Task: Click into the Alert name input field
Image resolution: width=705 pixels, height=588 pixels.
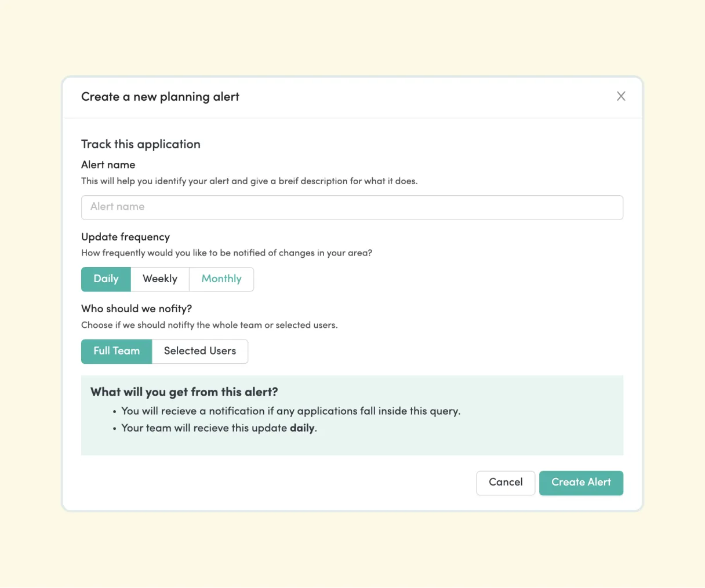Action: (352, 207)
